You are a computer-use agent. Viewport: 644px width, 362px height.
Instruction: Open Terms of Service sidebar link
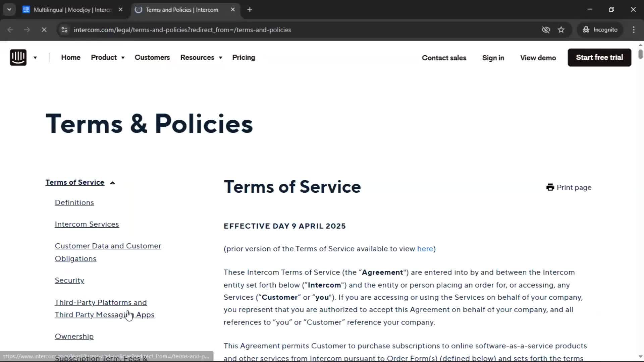pos(75,182)
